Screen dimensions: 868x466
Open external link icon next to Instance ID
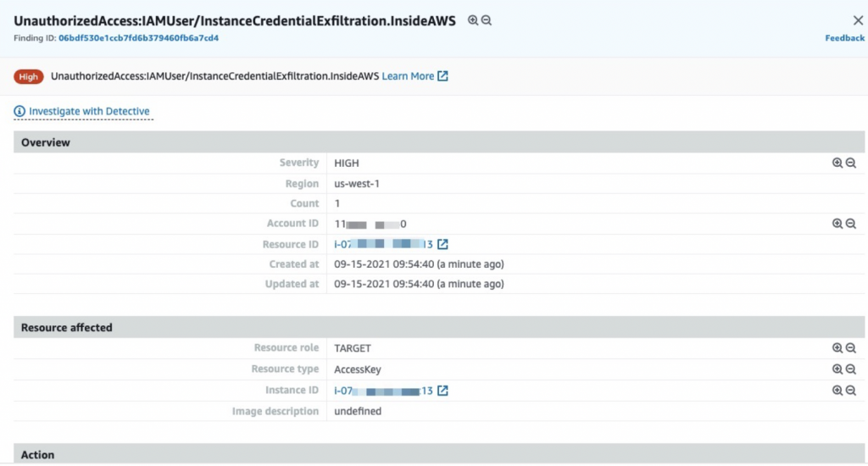[442, 391]
